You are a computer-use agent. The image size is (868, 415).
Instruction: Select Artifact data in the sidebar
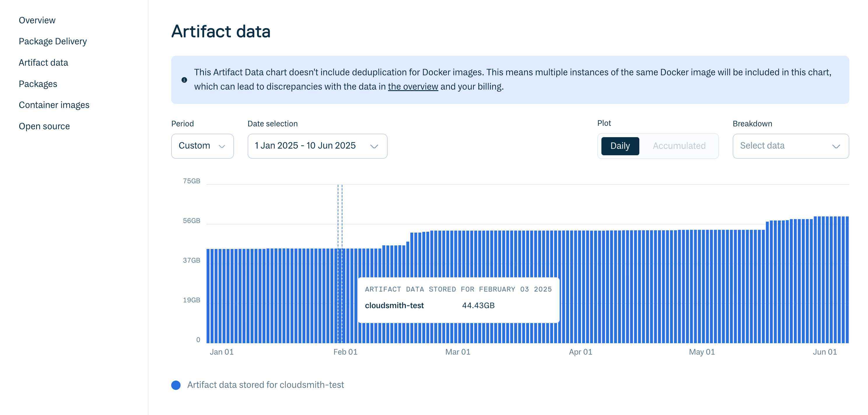(43, 62)
